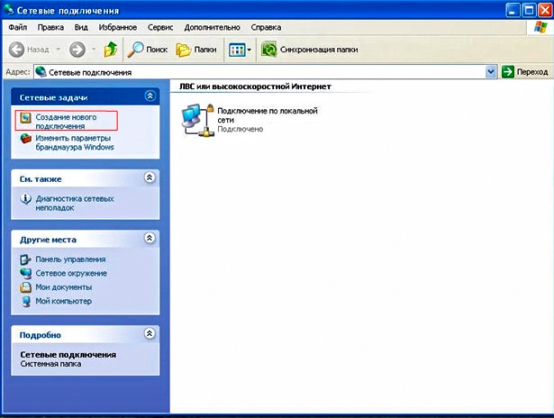554x418 pixels.
Task: Collapse the См. также panel
Action: click(149, 177)
